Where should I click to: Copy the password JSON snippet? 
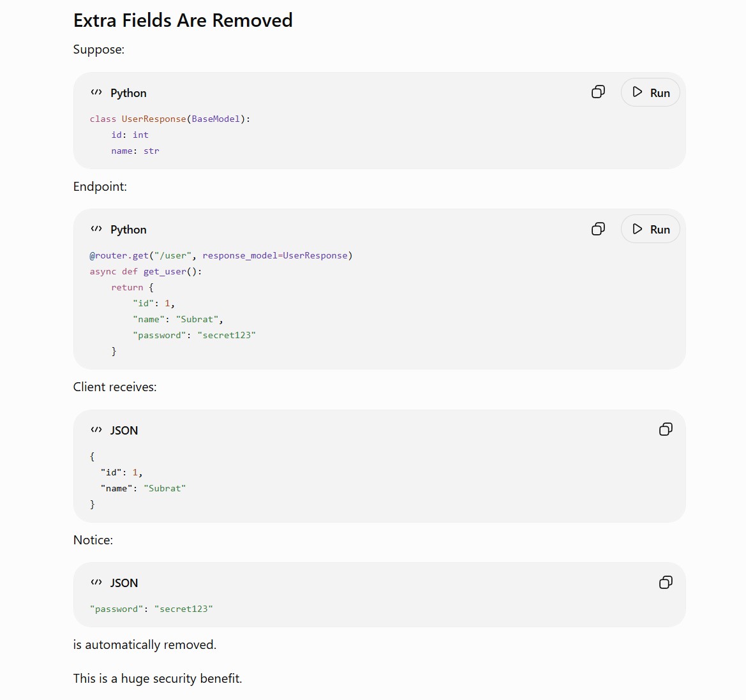click(x=666, y=582)
